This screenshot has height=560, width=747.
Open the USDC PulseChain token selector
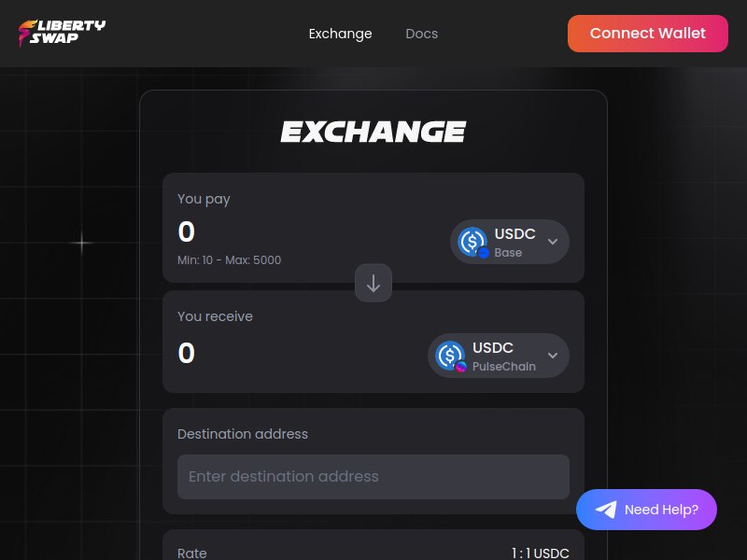(x=499, y=356)
